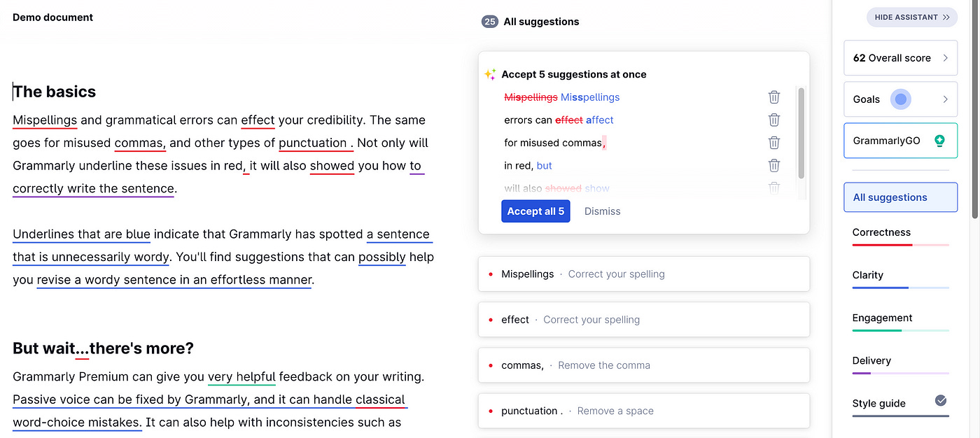The height and width of the screenshot is (438, 980).
Task: Expand Goals using its right-facing chevron
Action: [946, 99]
